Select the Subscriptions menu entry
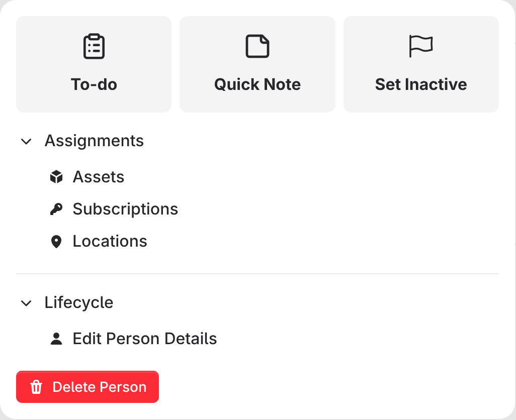 pos(125,209)
